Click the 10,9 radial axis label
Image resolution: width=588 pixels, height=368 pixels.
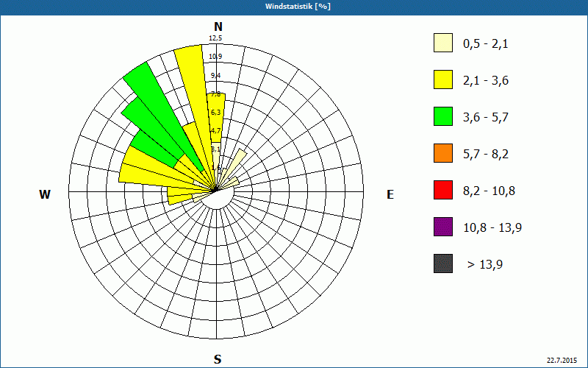pyautogui.click(x=215, y=57)
